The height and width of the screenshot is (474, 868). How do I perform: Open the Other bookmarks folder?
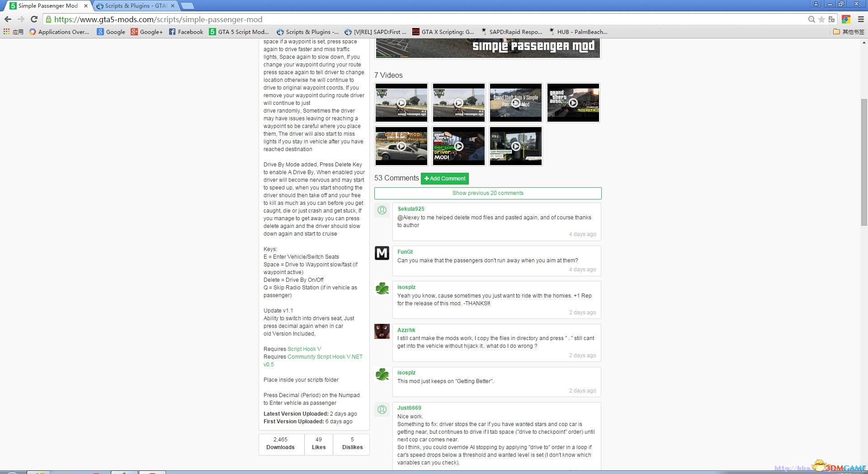click(x=849, y=32)
